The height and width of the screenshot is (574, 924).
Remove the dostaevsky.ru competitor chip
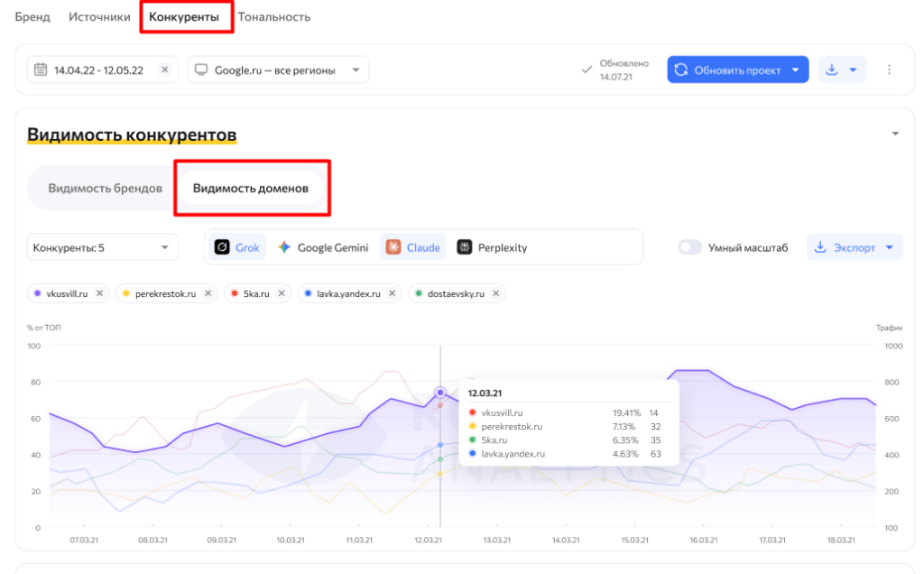(x=497, y=293)
